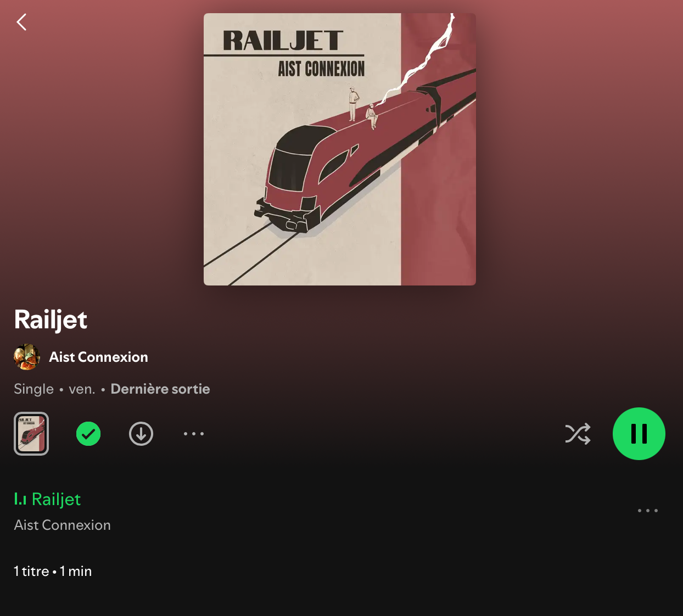The height and width of the screenshot is (616, 683).
Task: Tap the green checkmark to unsave album
Action: [x=88, y=434]
